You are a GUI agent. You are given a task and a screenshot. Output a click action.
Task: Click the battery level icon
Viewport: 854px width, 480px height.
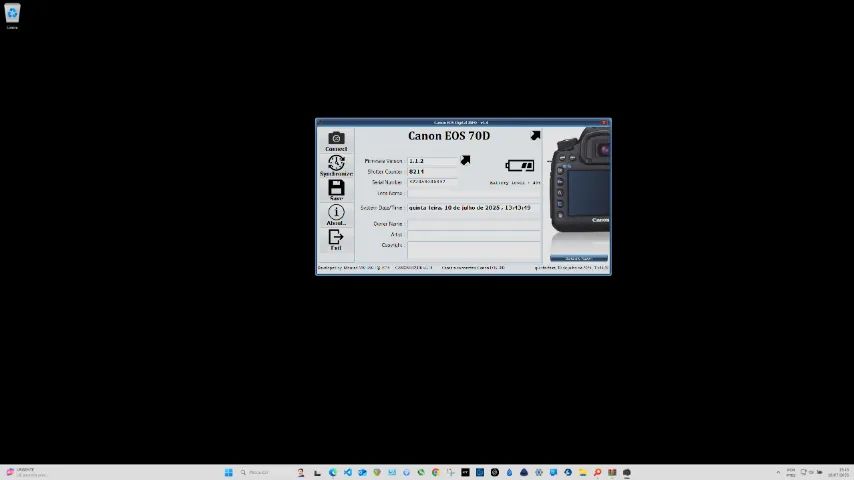coord(520,166)
